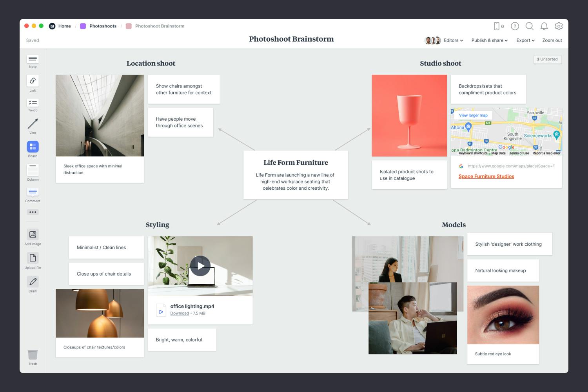Play the office lighting video
This screenshot has height=392, width=588.
click(200, 266)
